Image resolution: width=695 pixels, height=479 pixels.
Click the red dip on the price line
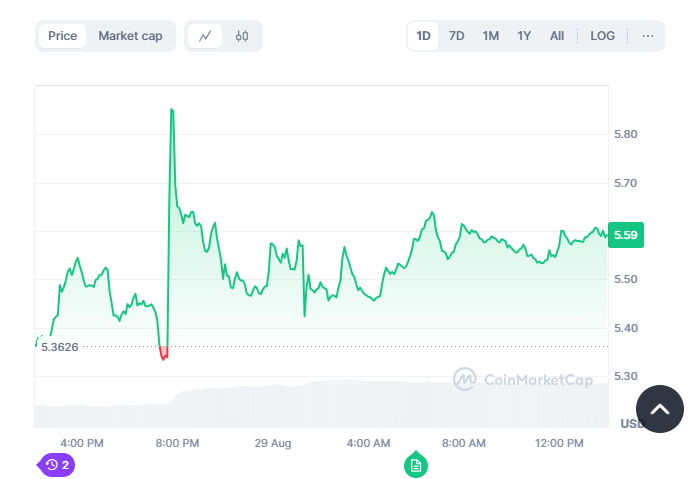point(164,353)
